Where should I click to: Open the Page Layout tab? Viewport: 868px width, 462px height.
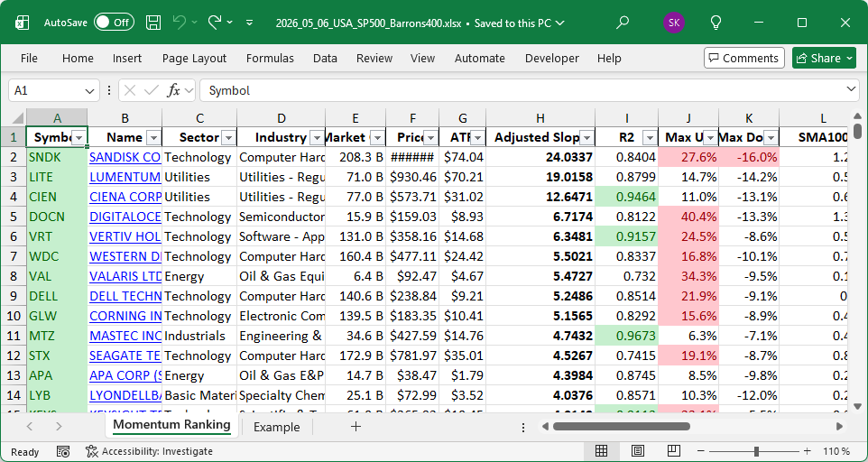pyautogui.click(x=194, y=58)
